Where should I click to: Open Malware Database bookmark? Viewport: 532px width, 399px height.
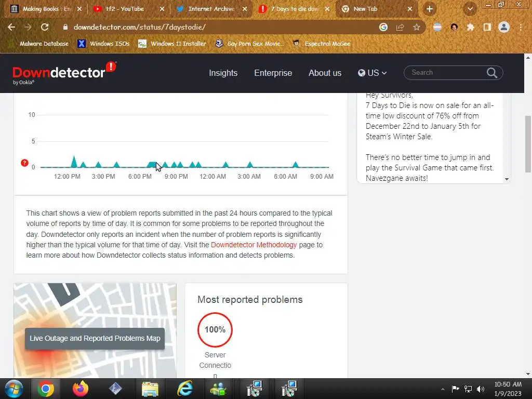click(40, 44)
